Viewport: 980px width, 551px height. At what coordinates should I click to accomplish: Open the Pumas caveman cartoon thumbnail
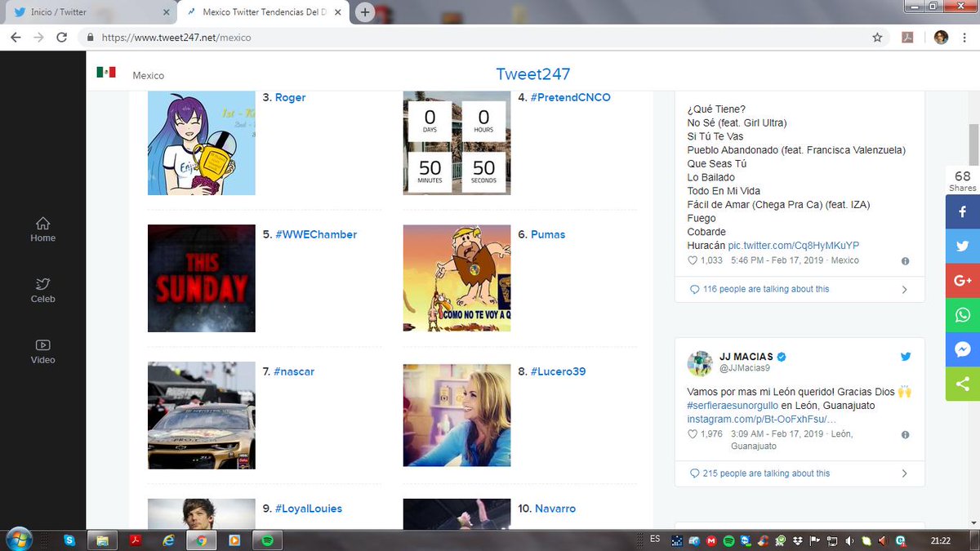pos(457,278)
